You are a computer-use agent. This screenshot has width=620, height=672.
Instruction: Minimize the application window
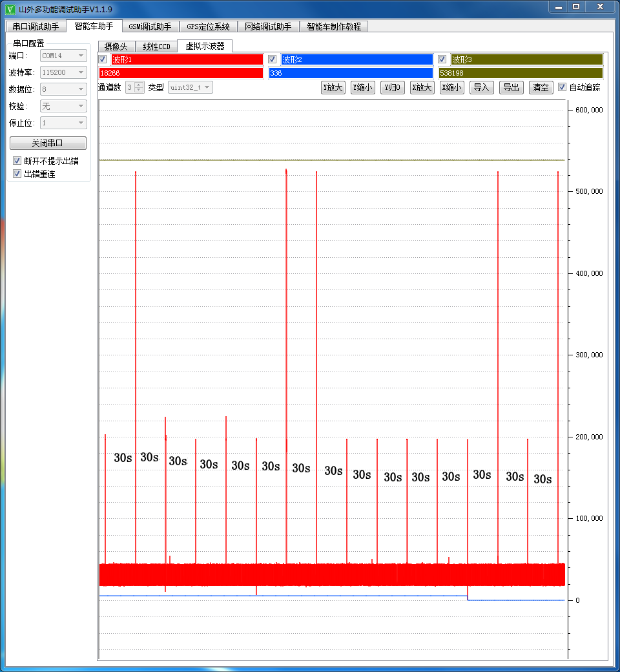pyautogui.click(x=558, y=7)
